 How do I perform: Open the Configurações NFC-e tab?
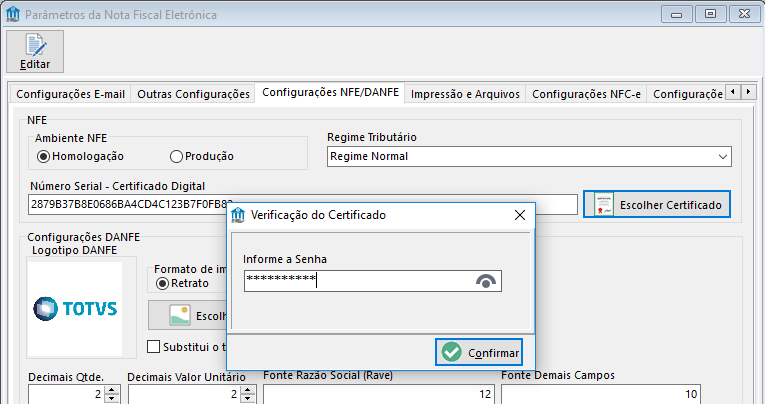(x=586, y=94)
